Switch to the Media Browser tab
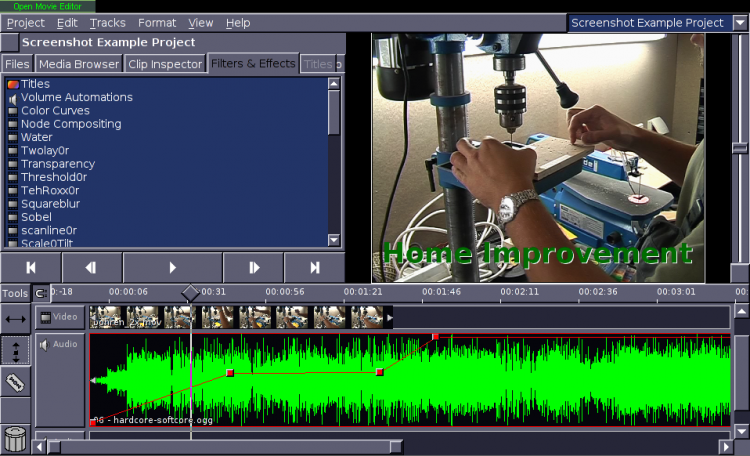Screen dimensions: 750x456 [79, 64]
